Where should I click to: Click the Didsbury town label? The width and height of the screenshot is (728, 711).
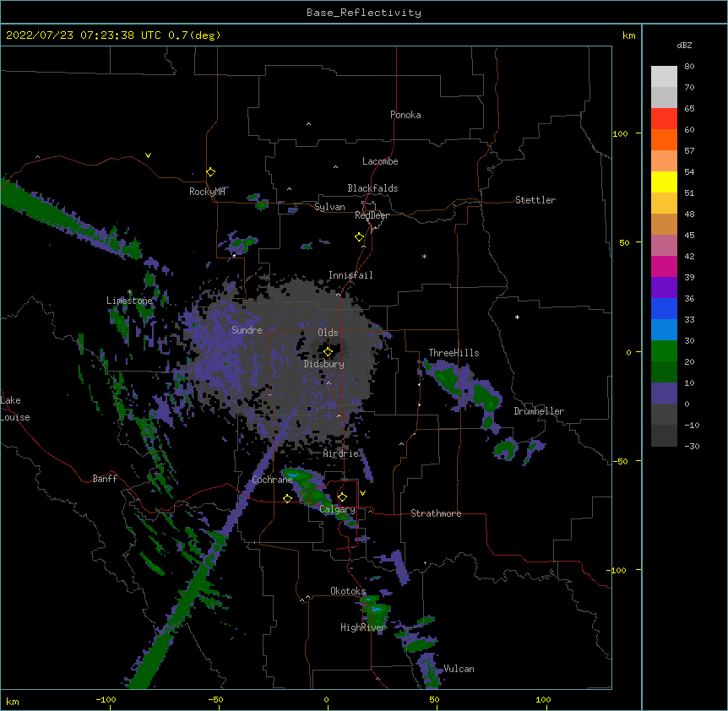click(323, 364)
